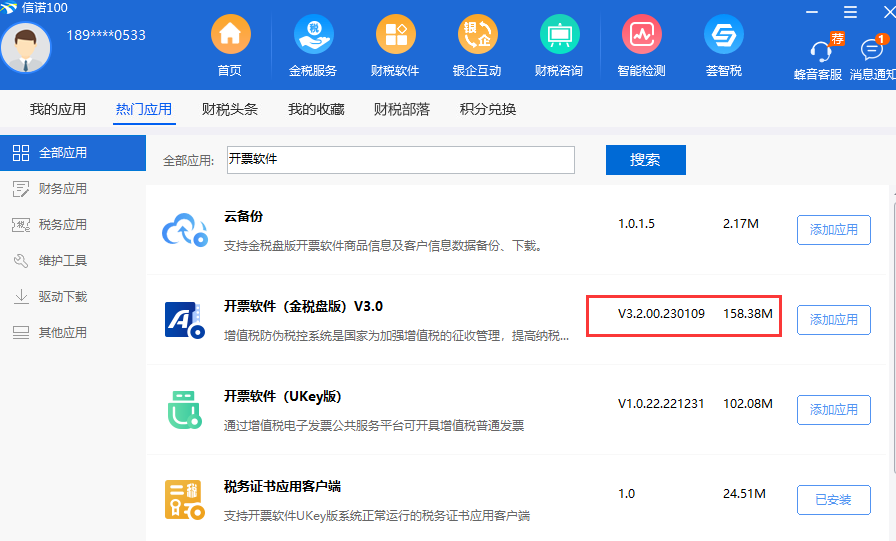Contact 蜂音客服 headset icon
896x541 pixels.
click(x=821, y=53)
